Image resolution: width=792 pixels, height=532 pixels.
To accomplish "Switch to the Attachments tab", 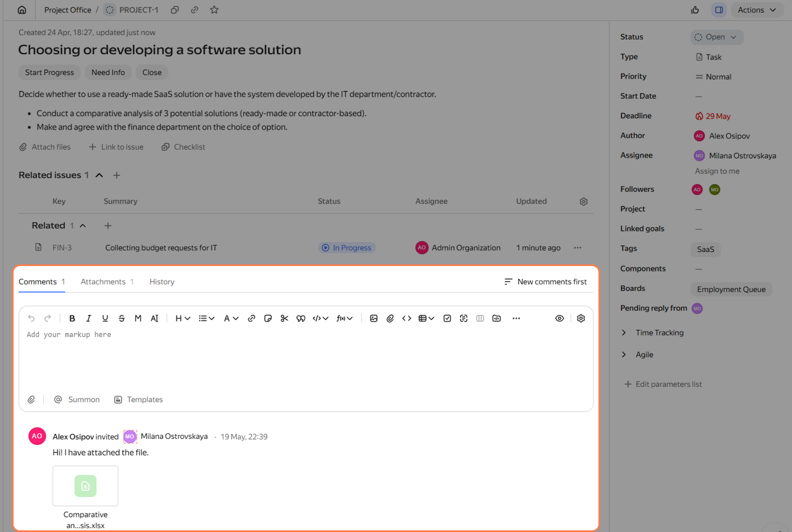I will tap(107, 282).
